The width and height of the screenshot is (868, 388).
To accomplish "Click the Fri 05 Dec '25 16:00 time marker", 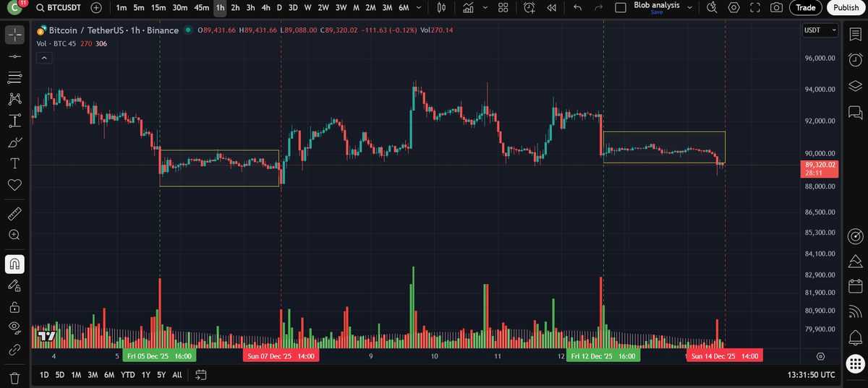I will pos(159,357).
